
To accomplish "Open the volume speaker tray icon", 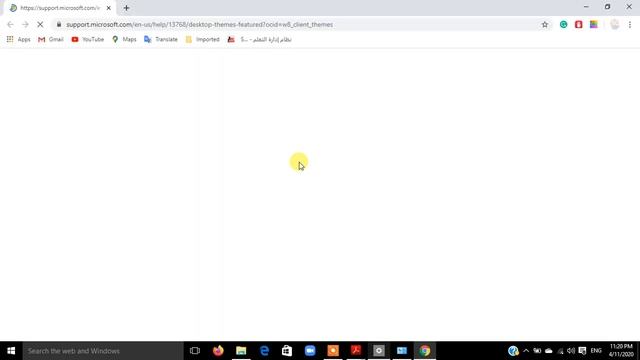I will click(x=571, y=351).
